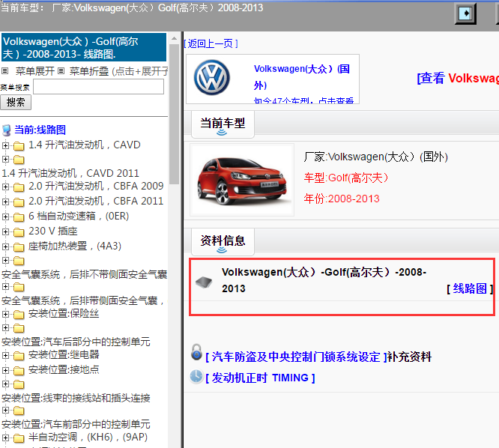Viewport: 499px width, 448px height.
Task: Click the 当前:线路图 tree heading
Action: pyautogui.click(x=40, y=130)
